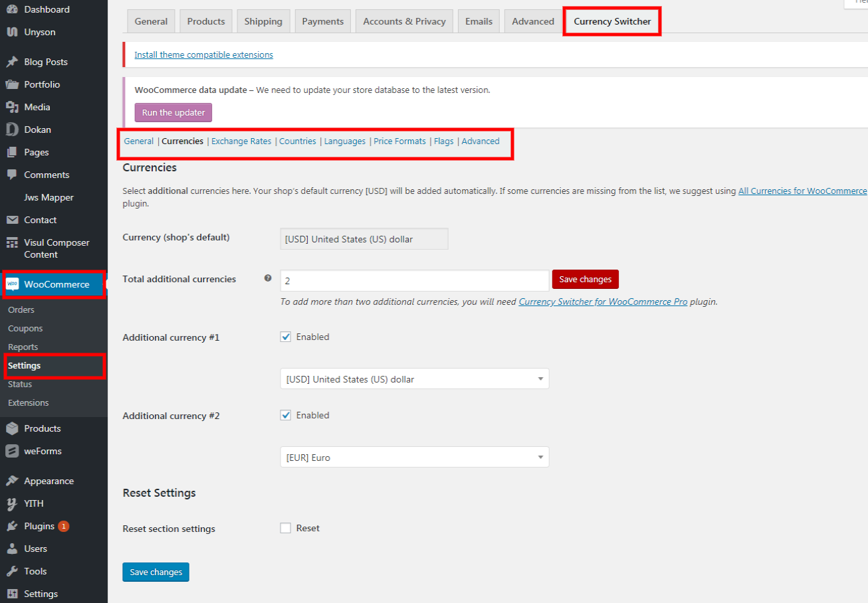
Task: Click the Contact envelope icon
Action: (x=12, y=220)
